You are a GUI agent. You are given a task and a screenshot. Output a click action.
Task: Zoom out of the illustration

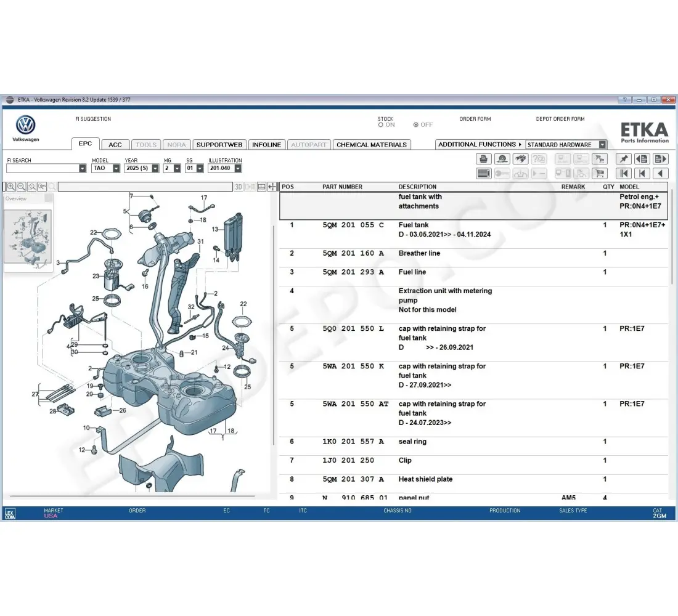pos(21,187)
